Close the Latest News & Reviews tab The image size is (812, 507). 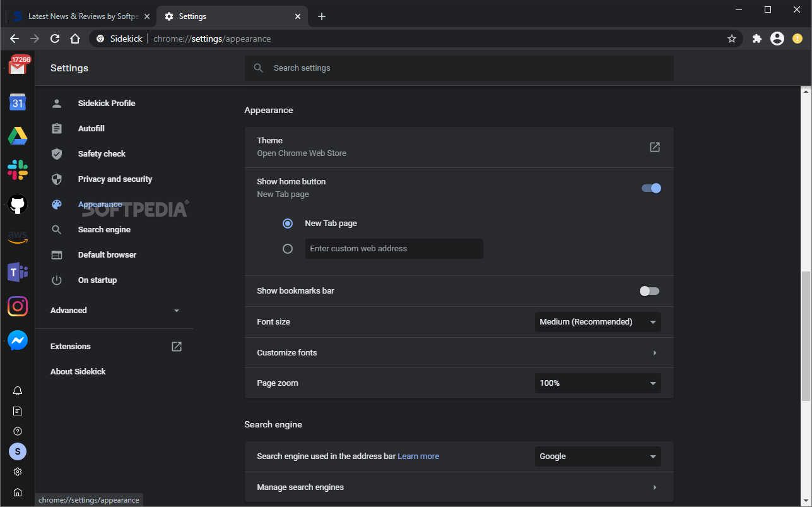pos(147,16)
